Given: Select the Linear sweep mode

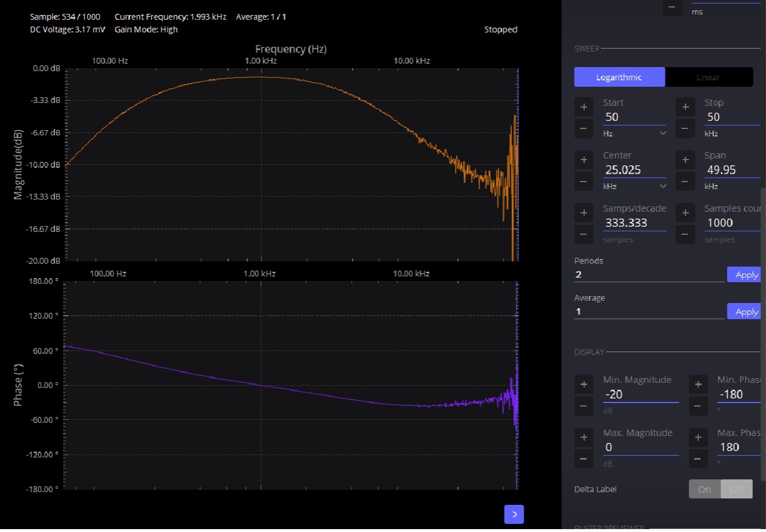Looking at the screenshot, I should click(709, 77).
